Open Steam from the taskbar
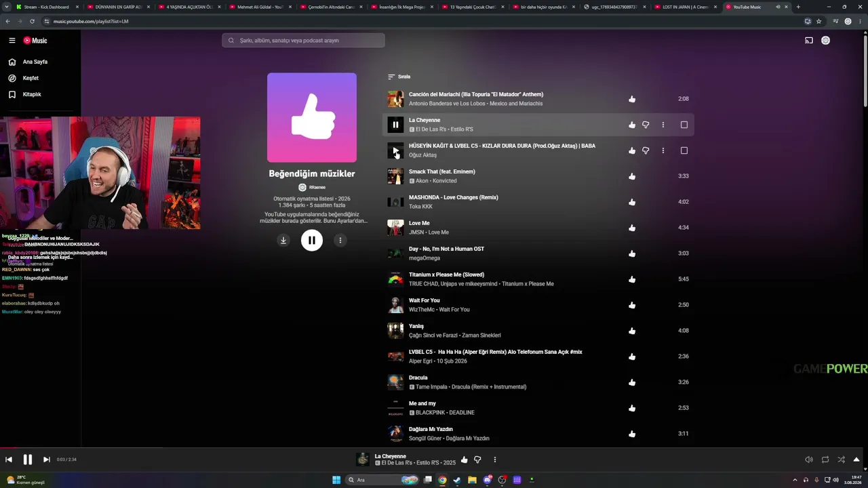Screen dimensions: 868x488 pyautogui.click(x=457, y=480)
